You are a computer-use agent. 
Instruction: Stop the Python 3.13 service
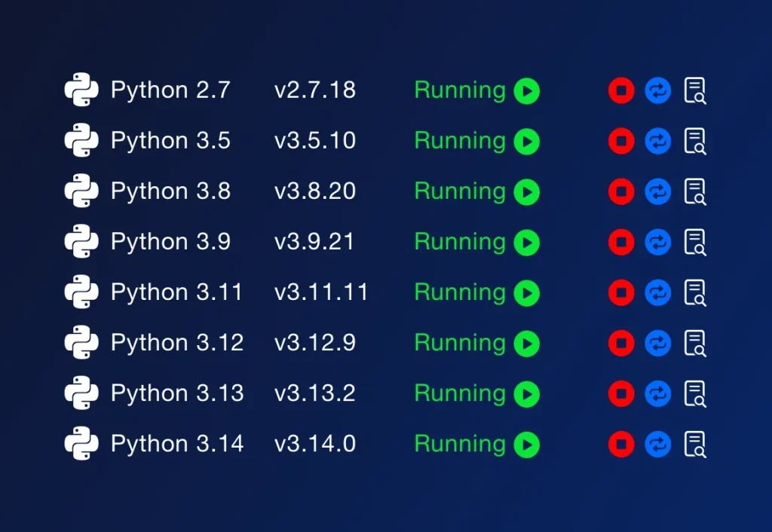tap(621, 393)
